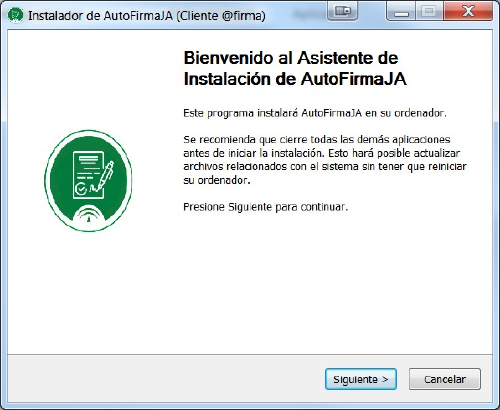
Task: Cancel the AutoFirmaJA installation
Action: (445, 379)
